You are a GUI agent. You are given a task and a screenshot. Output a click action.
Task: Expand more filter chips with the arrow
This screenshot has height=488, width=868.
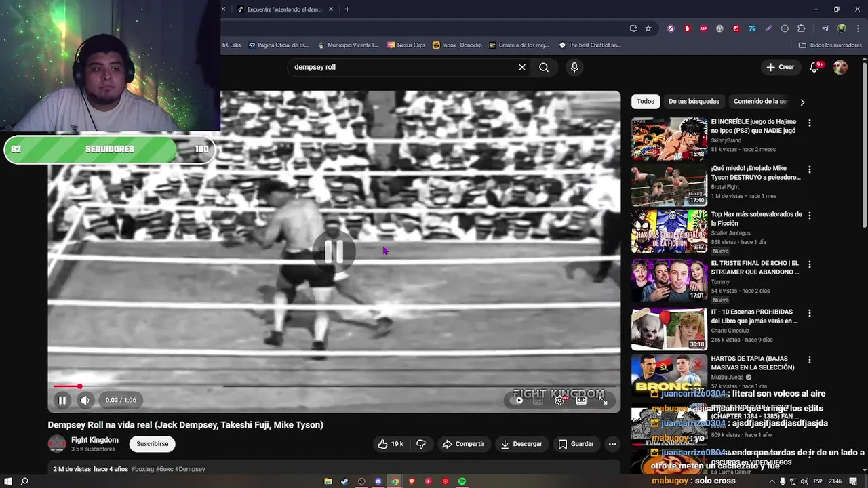click(x=802, y=102)
